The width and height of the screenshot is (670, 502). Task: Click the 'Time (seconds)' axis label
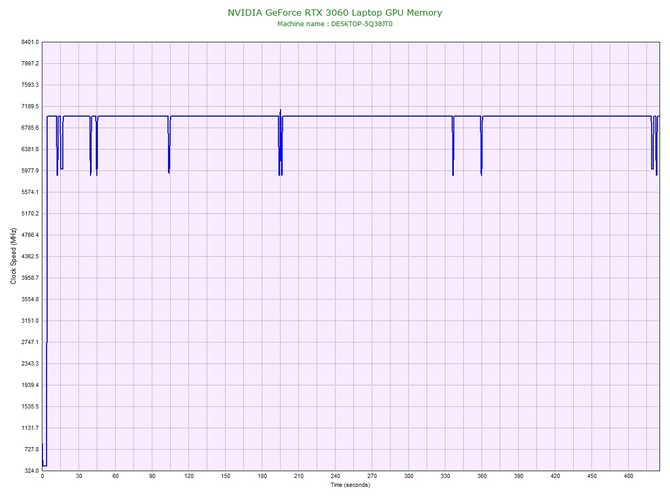[350, 485]
